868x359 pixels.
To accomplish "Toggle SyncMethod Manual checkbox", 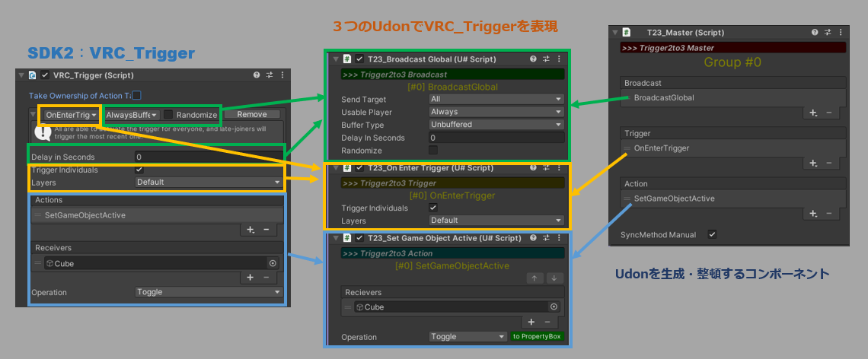I will (x=713, y=234).
